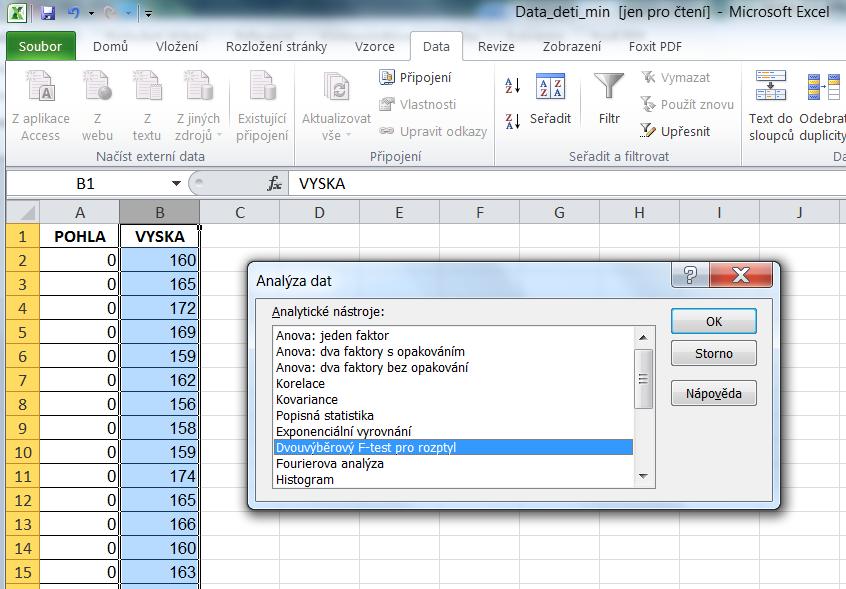Open the Seřadit sort dialog
Viewport: 846px width, 589px height.
[550, 99]
